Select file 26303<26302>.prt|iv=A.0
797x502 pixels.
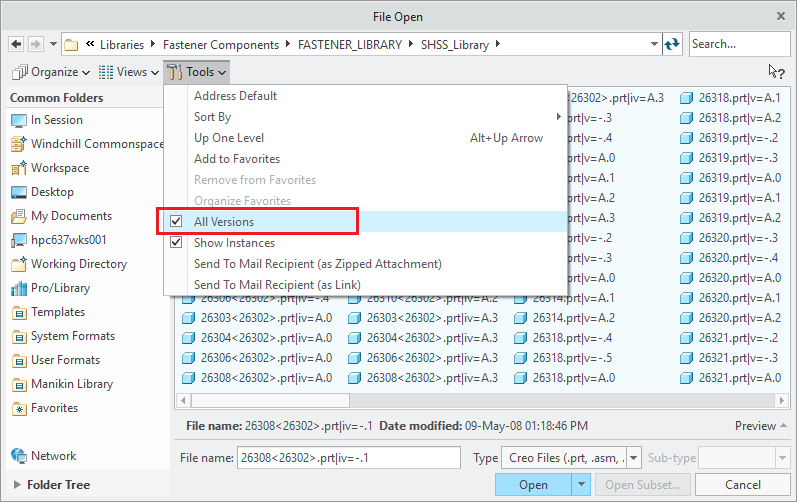click(257, 318)
